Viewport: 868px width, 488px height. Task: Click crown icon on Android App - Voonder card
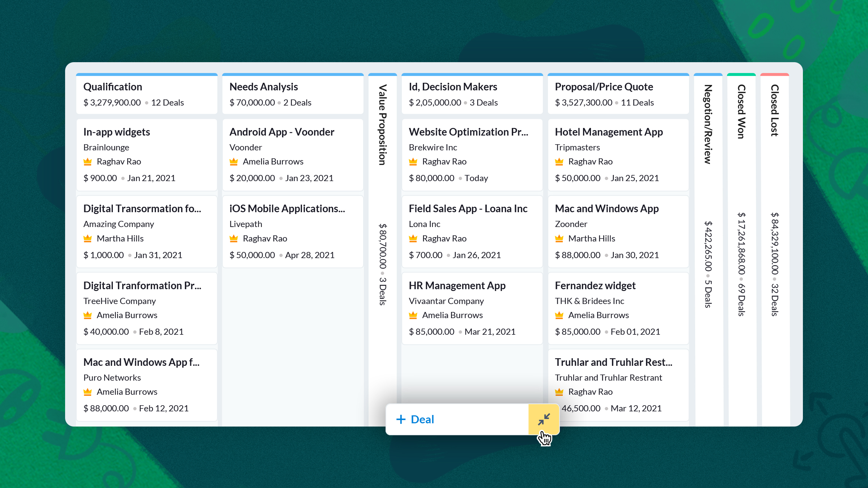pos(234,162)
